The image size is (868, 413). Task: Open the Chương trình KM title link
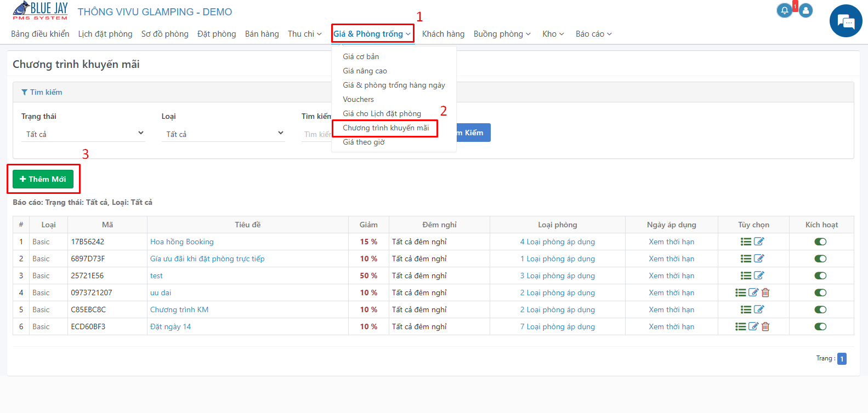(x=179, y=309)
